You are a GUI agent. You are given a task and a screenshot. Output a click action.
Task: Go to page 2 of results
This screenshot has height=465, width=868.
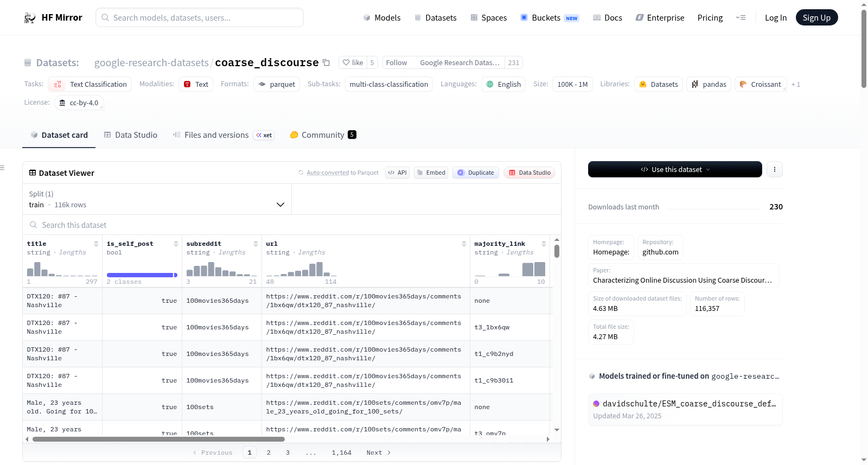tap(269, 453)
